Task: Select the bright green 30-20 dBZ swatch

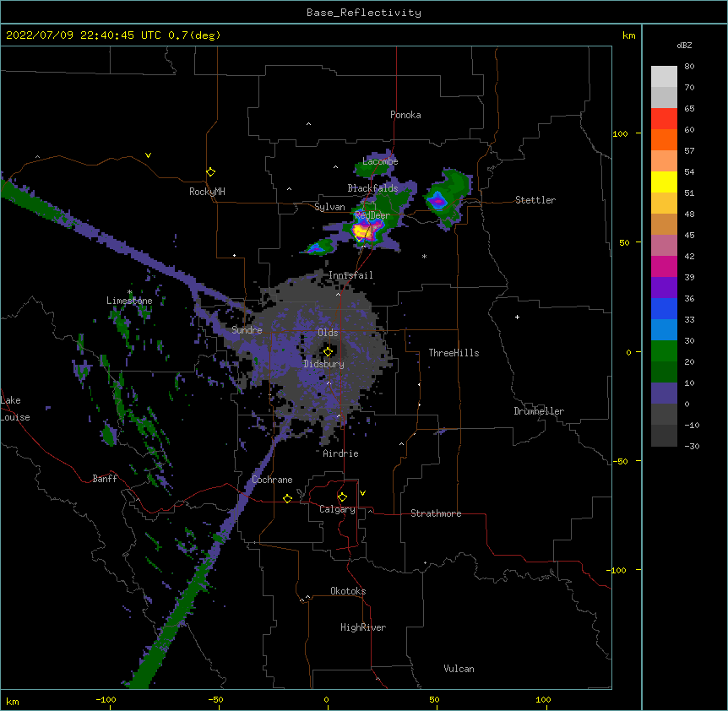Action: tap(664, 351)
